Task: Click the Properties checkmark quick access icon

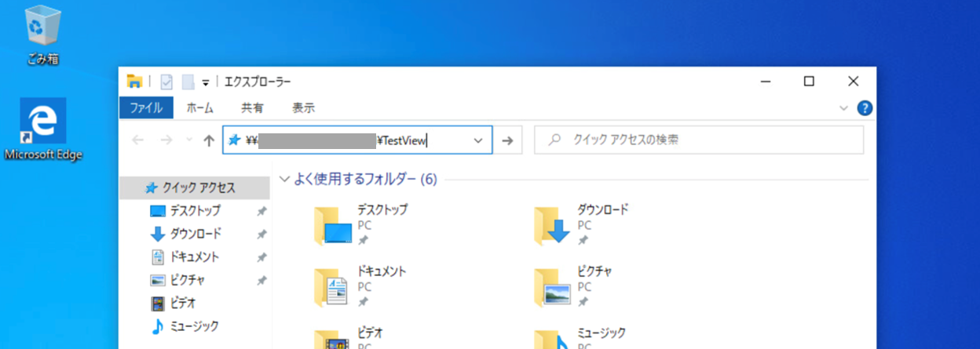Action: (166, 82)
